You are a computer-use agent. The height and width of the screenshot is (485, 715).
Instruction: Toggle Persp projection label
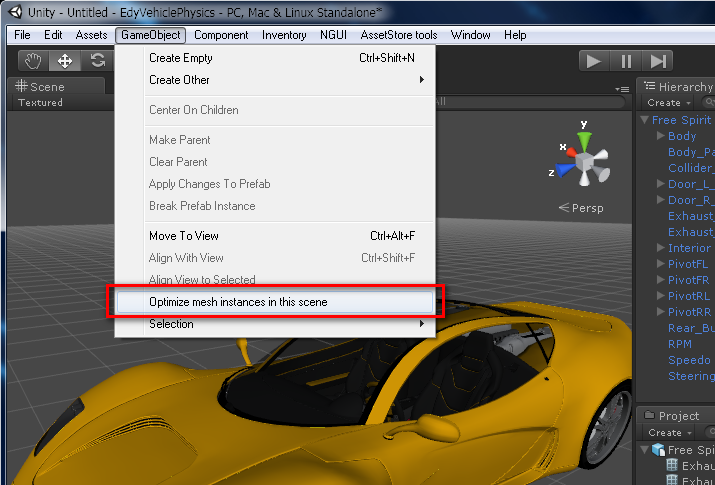[581, 208]
